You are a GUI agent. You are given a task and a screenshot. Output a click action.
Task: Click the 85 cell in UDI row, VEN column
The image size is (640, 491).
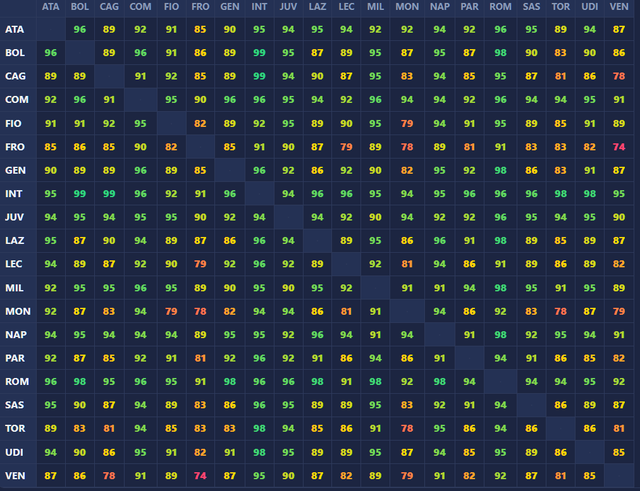click(x=619, y=452)
